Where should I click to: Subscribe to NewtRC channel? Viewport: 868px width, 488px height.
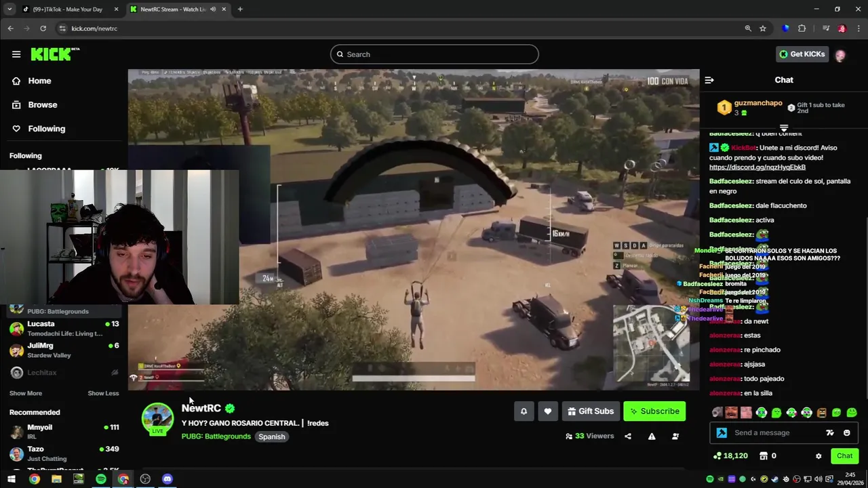[654, 411]
